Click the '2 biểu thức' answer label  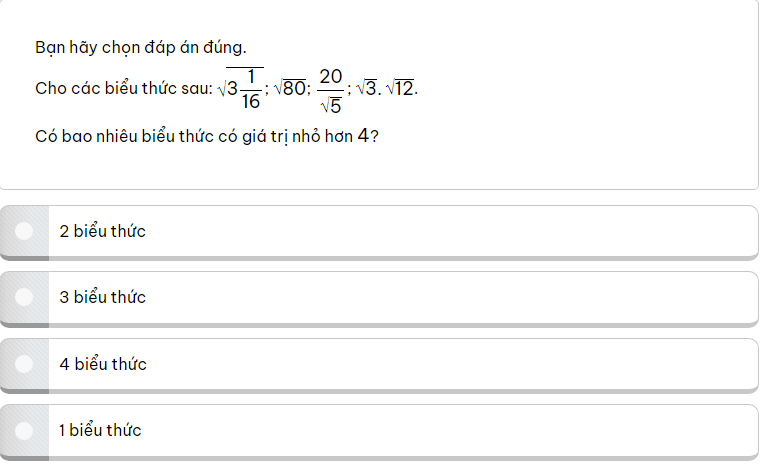click(x=103, y=231)
